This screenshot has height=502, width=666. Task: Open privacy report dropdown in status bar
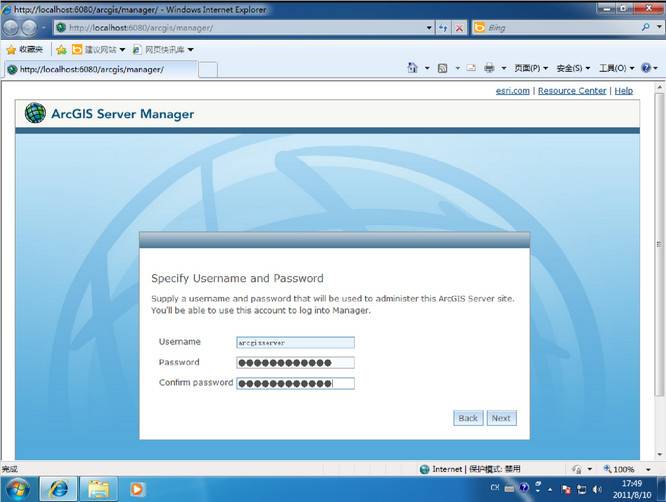(590, 469)
